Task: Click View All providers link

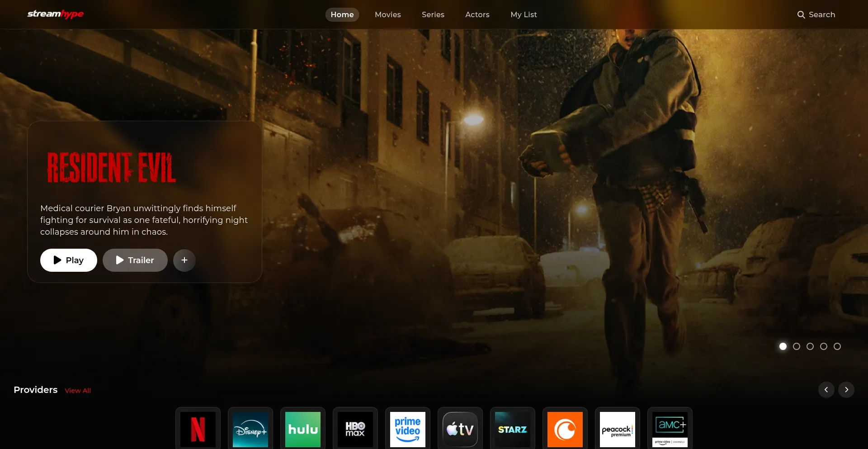Action: (x=78, y=391)
